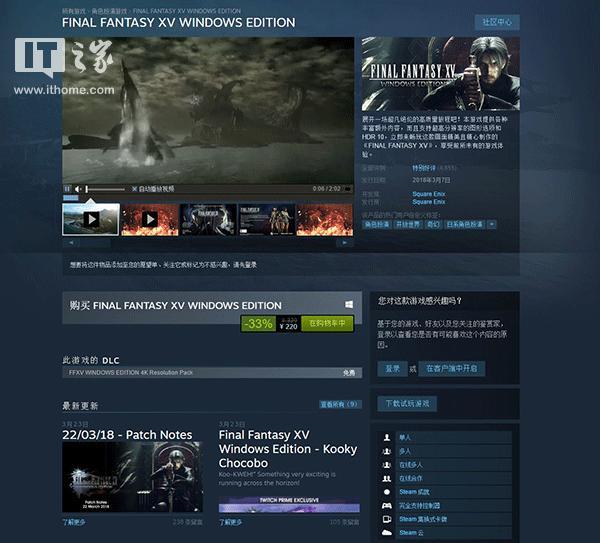Click the Steam Achievements icon

[388, 492]
